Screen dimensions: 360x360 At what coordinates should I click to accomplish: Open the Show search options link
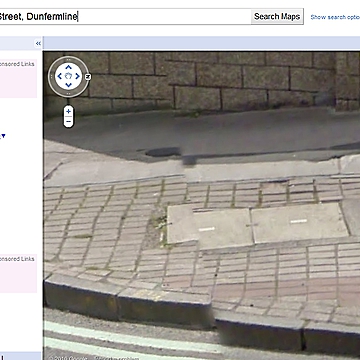(335, 17)
